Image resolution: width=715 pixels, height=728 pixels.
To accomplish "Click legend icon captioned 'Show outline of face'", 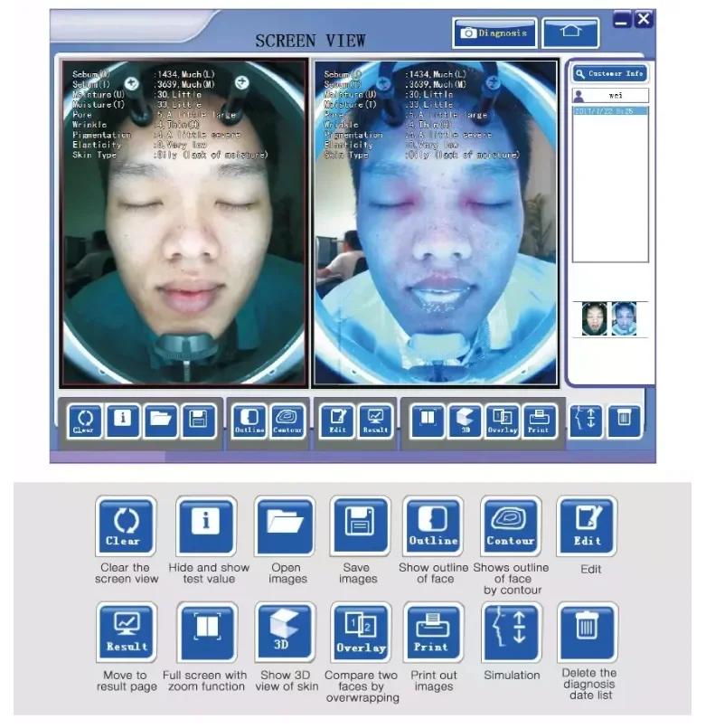I will click(x=433, y=526).
